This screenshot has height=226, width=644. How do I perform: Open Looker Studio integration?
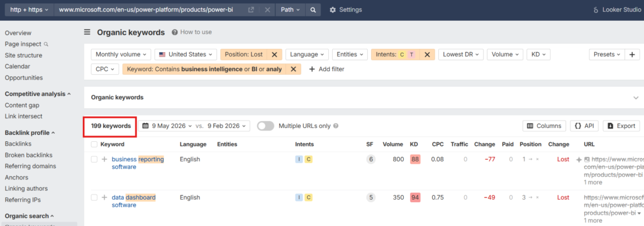(x=617, y=10)
